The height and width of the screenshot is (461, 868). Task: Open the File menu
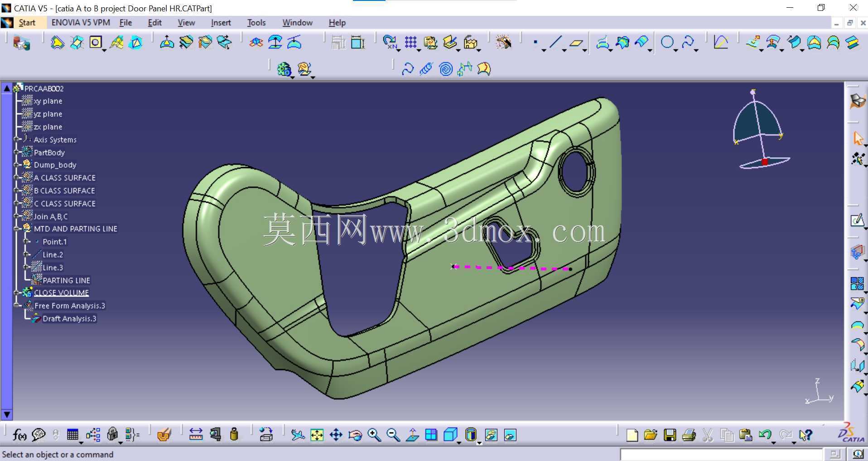125,23
